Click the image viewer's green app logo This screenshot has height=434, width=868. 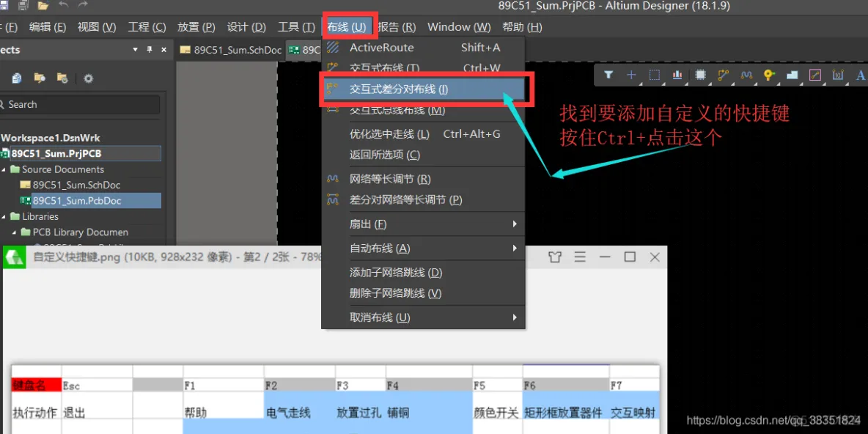point(15,257)
